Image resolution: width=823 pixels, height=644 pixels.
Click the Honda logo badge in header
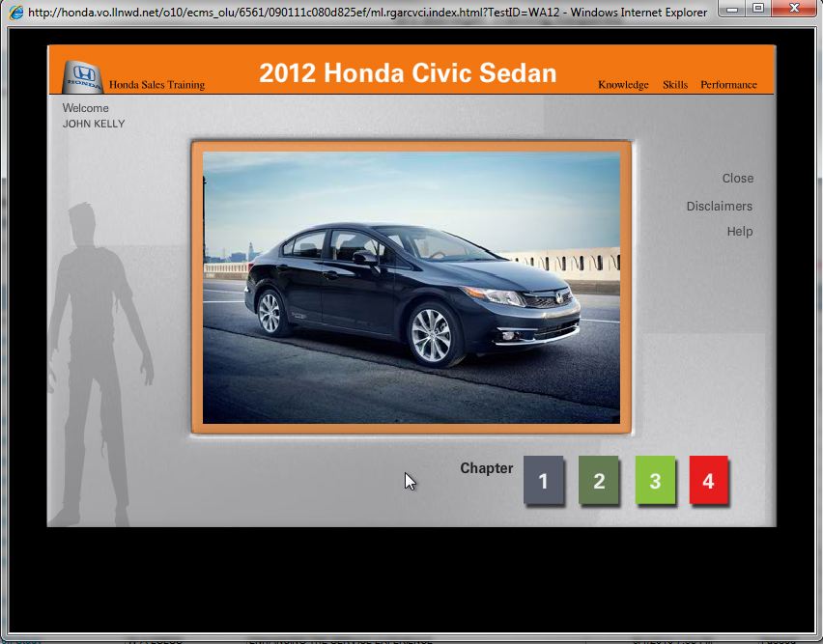[83, 75]
